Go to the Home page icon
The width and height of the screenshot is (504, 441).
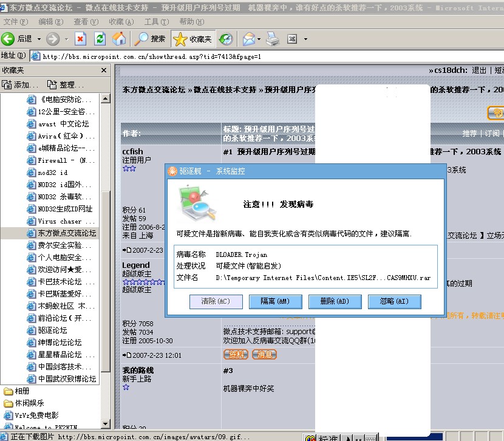[119, 39]
